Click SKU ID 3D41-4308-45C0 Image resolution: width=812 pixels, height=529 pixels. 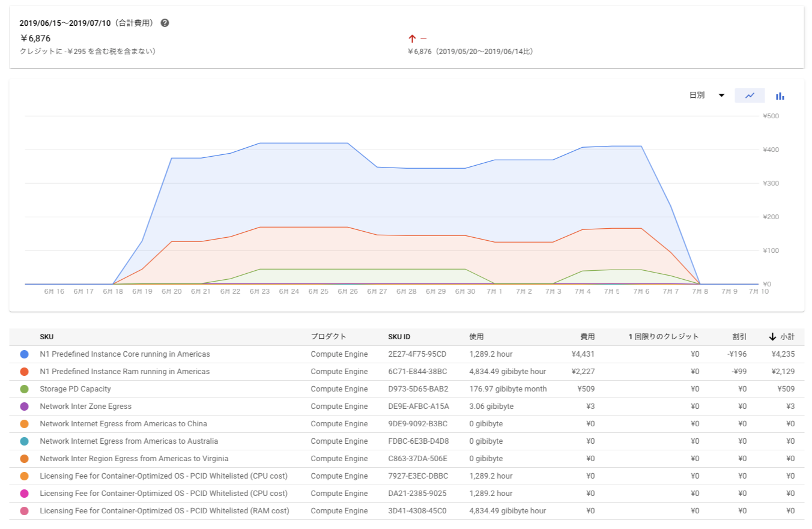[x=418, y=511]
